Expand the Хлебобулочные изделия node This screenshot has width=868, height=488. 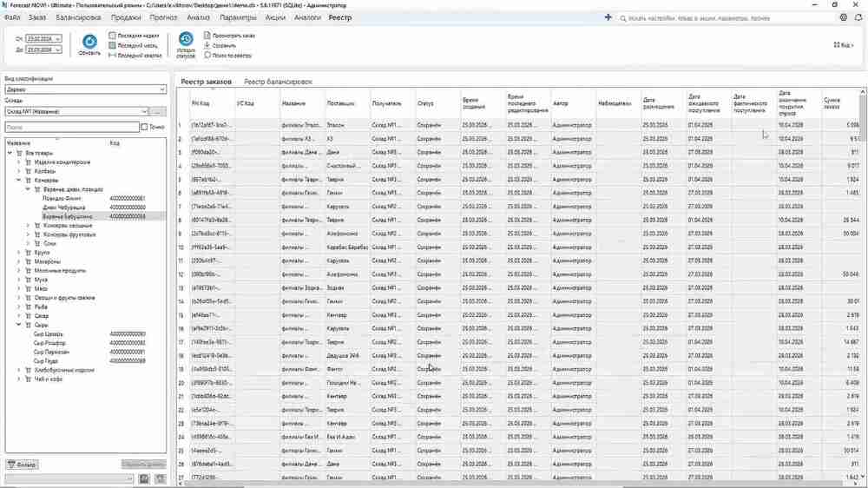pos(19,370)
